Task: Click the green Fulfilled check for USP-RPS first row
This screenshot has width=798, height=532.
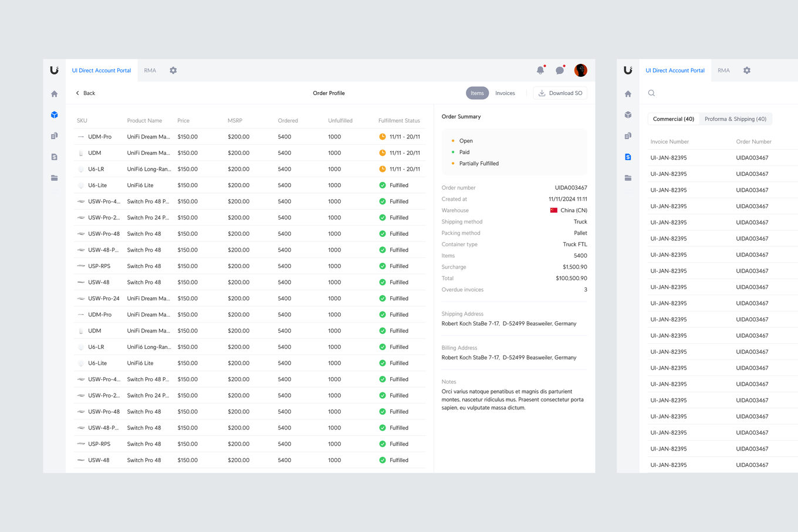Action: point(383,266)
